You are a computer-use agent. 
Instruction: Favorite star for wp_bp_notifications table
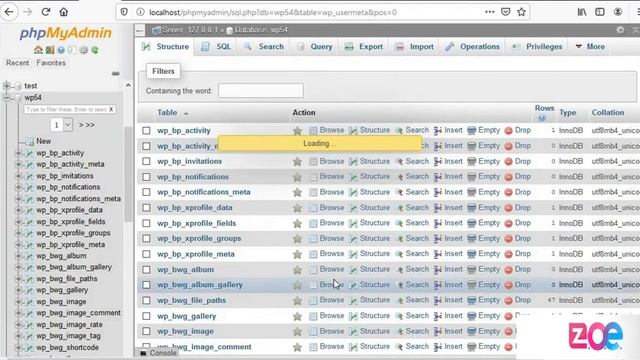pyautogui.click(x=297, y=177)
